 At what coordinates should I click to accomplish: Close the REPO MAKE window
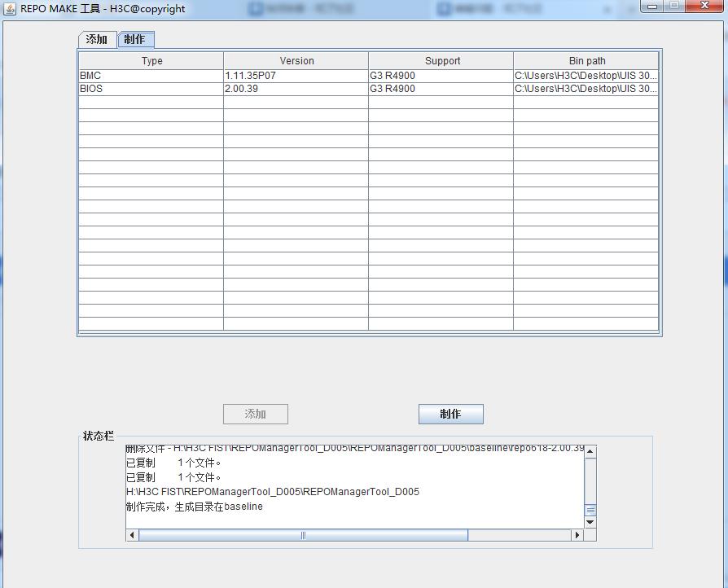point(704,6)
